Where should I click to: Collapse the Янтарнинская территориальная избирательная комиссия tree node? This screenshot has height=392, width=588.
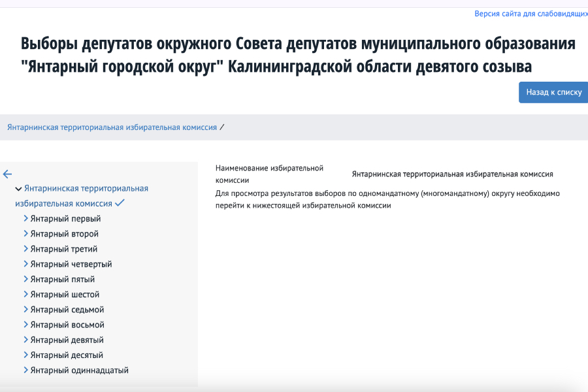(18, 189)
